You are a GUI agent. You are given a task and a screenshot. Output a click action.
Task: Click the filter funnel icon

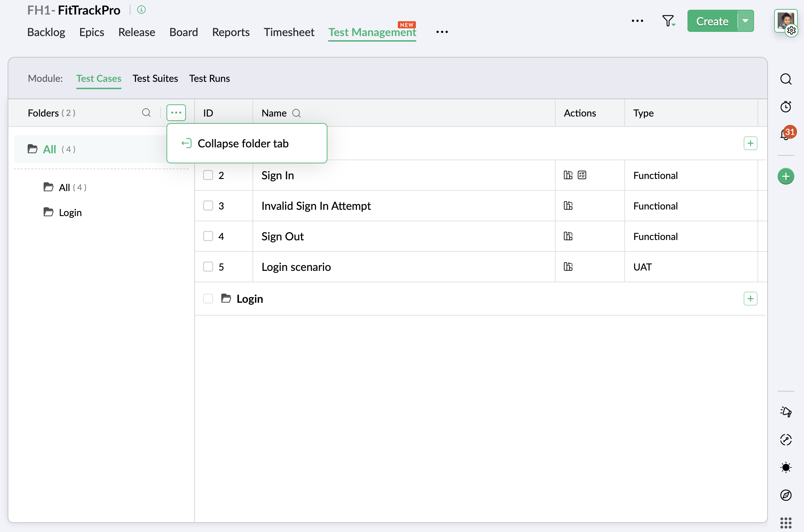(668, 21)
